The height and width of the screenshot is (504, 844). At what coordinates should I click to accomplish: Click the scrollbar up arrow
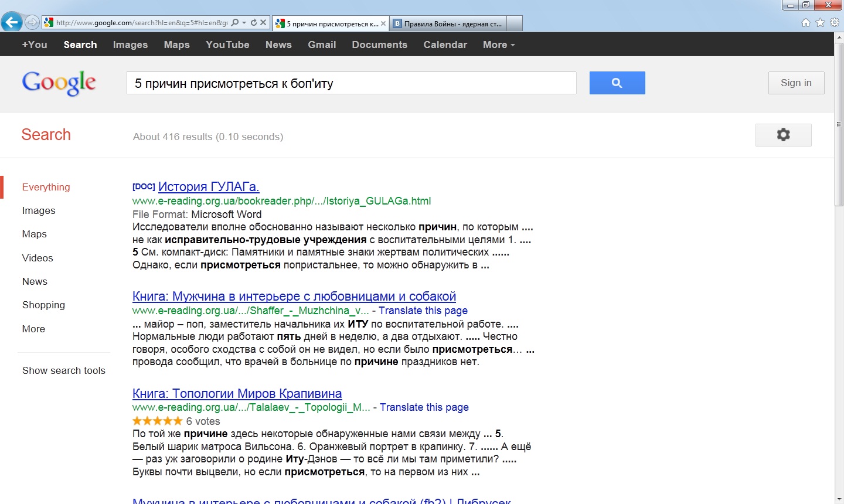tap(839, 38)
